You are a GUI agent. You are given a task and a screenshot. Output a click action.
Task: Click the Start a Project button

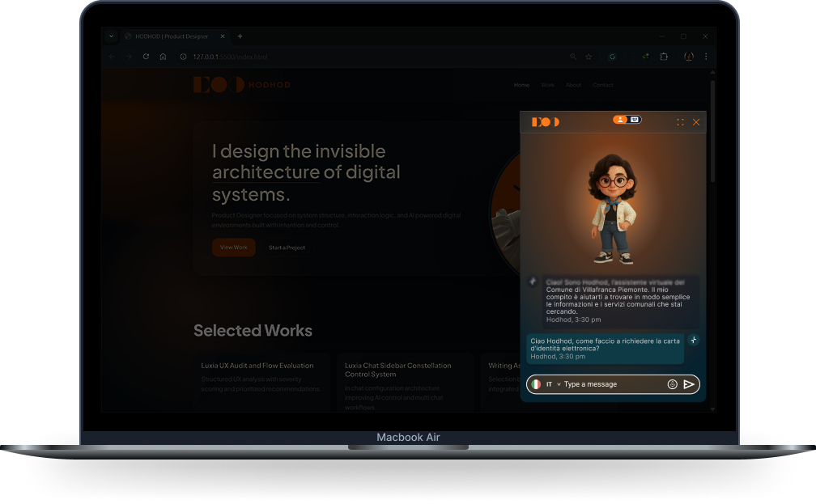287,248
